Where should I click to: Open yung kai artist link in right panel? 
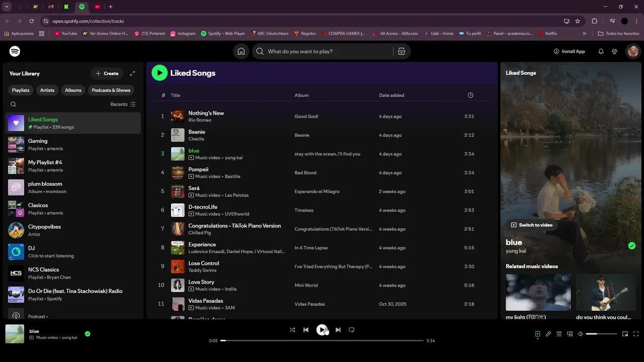click(516, 251)
